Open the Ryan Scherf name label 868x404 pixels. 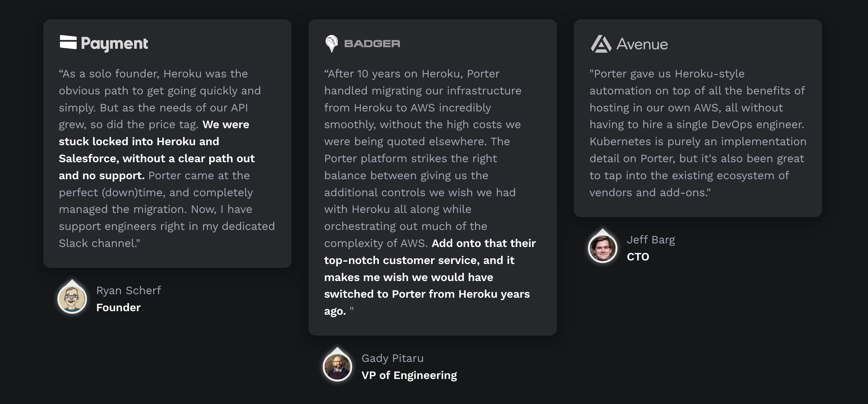click(x=128, y=290)
